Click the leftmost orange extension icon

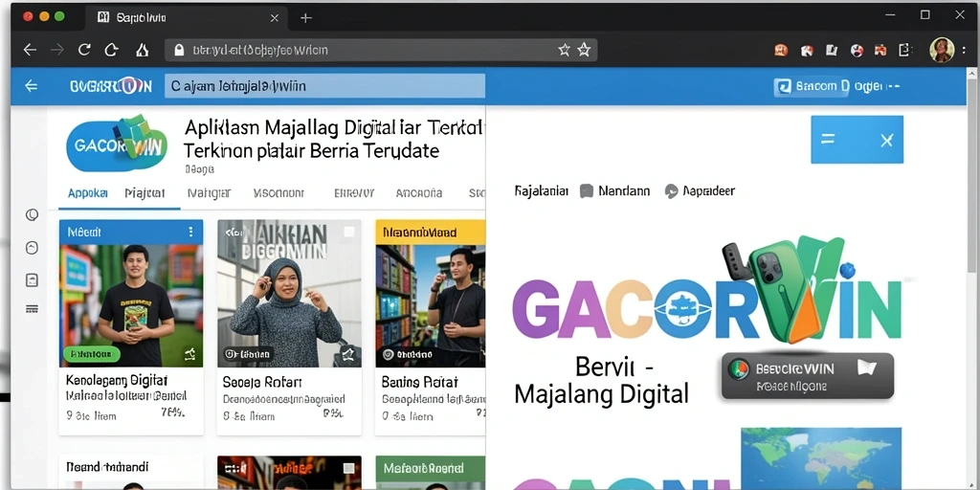pos(781,50)
